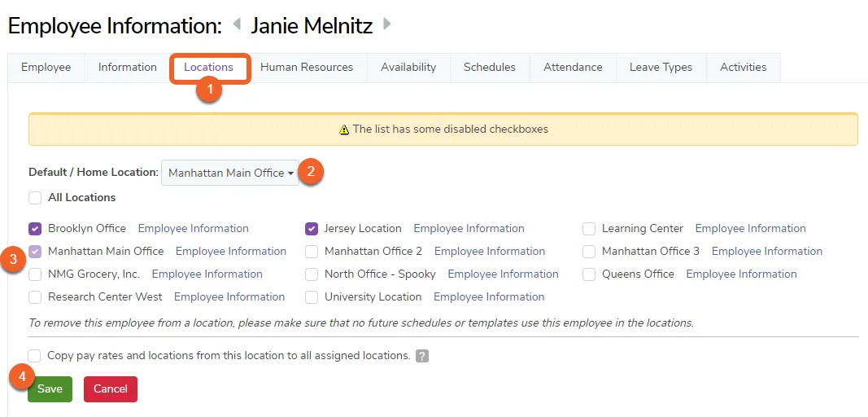Open NMG Grocery Employee Information link
868x417 pixels.
207,274
